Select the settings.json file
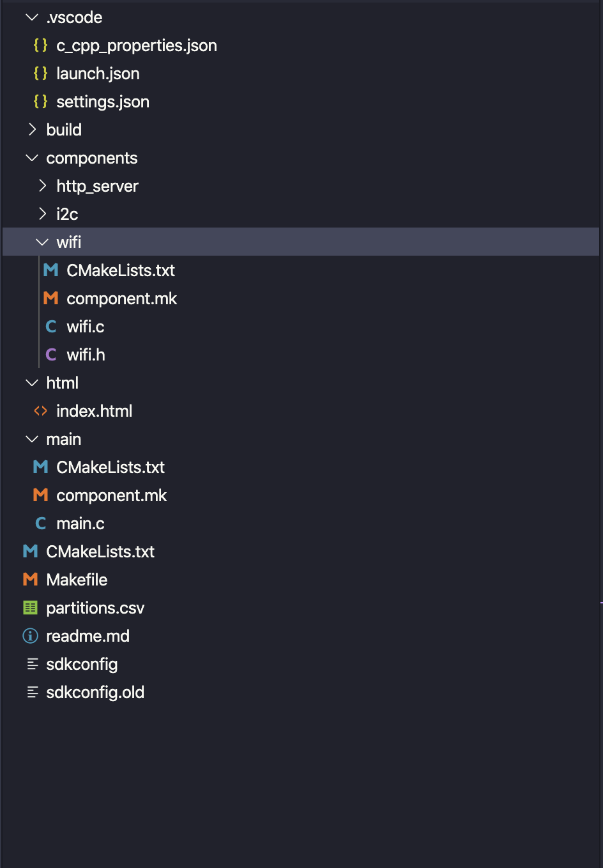This screenshot has width=603, height=868. pyautogui.click(x=102, y=102)
